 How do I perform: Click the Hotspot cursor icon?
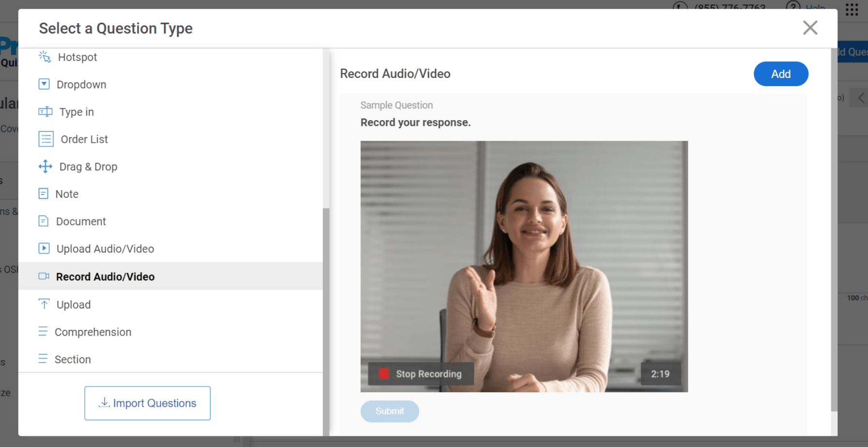(x=45, y=57)
